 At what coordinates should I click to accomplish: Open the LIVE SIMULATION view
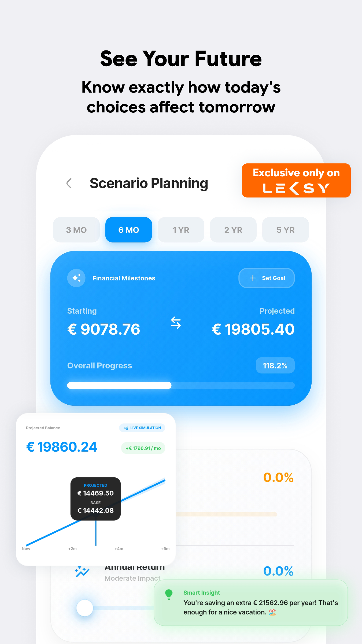click(142, 428)
